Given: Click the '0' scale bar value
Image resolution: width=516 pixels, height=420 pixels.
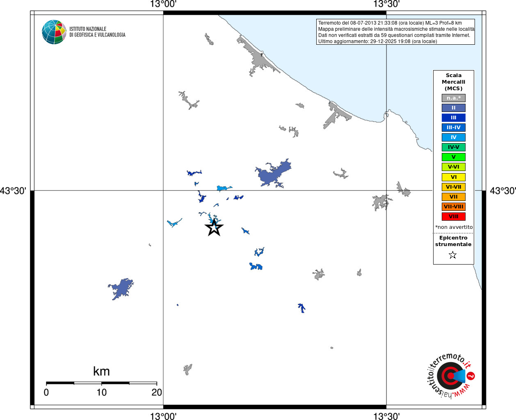Looking at the screenshot, I should pyautogui.click(x=46, y=393).
